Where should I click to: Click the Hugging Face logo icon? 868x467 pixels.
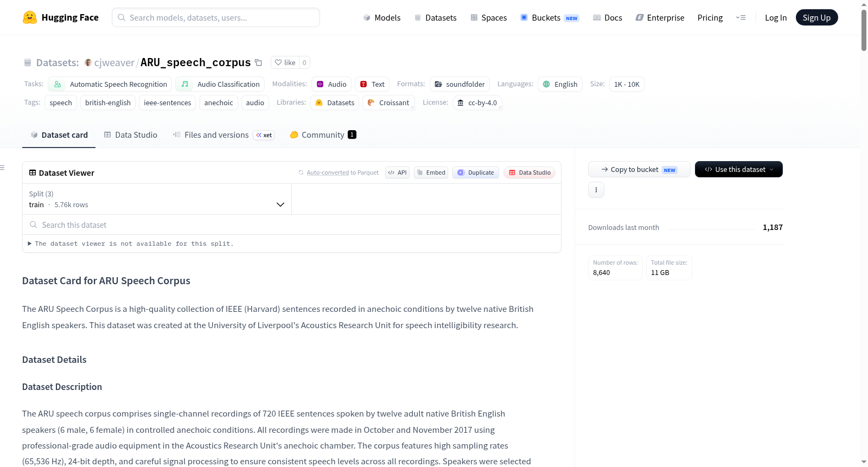[x=30, y=17]
